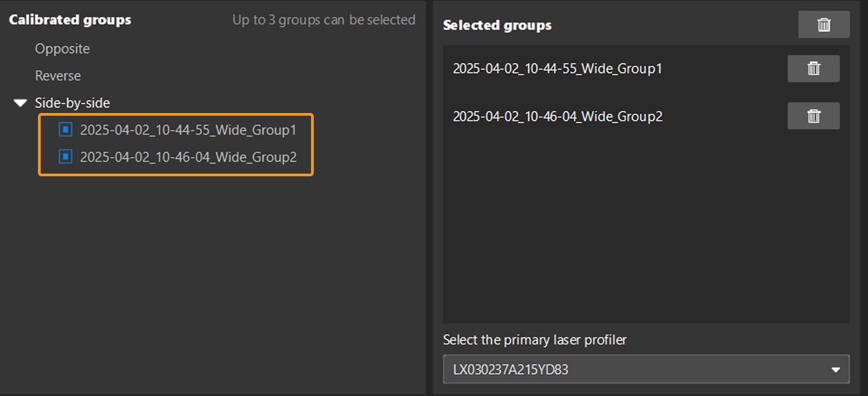Click the Calibrated groups heading

pyautogui.click(x=70, y=20)
